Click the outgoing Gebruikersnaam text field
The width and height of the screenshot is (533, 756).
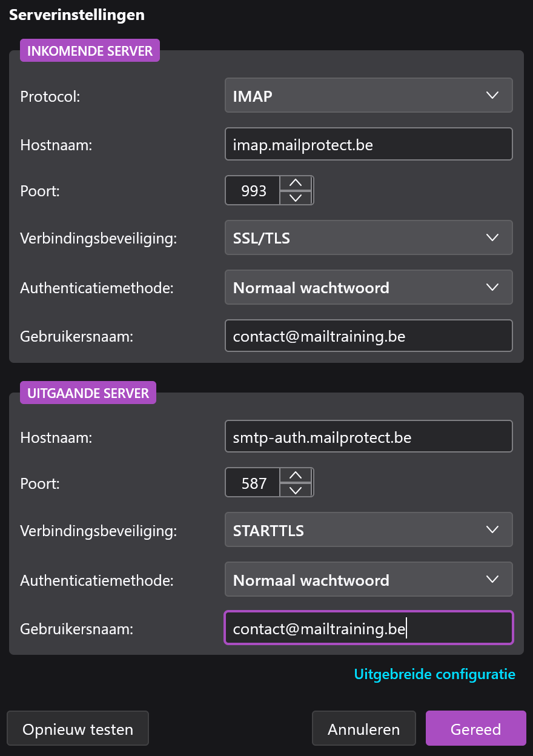click(x=368, y=628)
